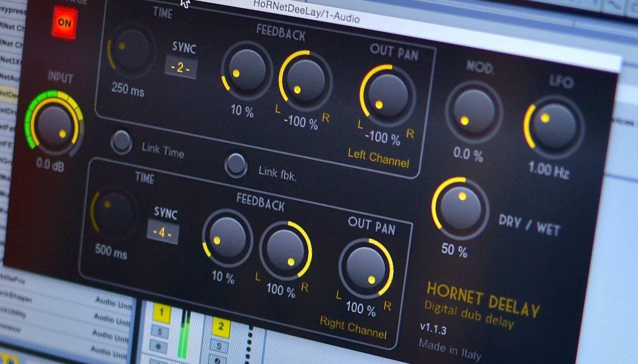Enable the Link Time switch

pyautogui.click(x=122, y=142)
